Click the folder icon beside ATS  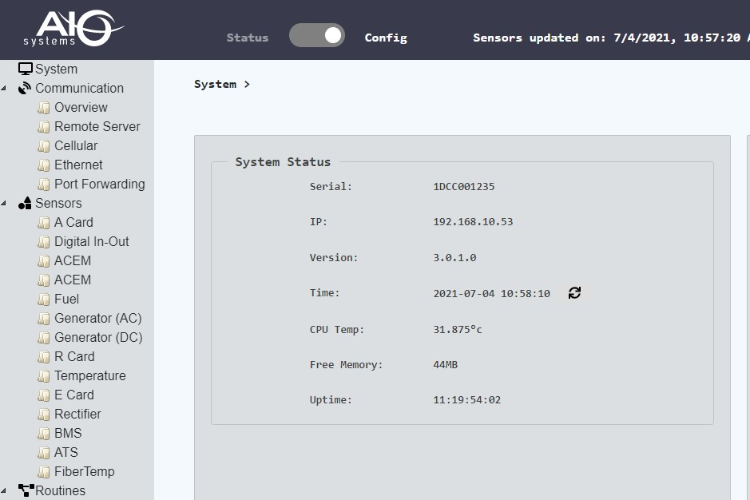(44, 453)
